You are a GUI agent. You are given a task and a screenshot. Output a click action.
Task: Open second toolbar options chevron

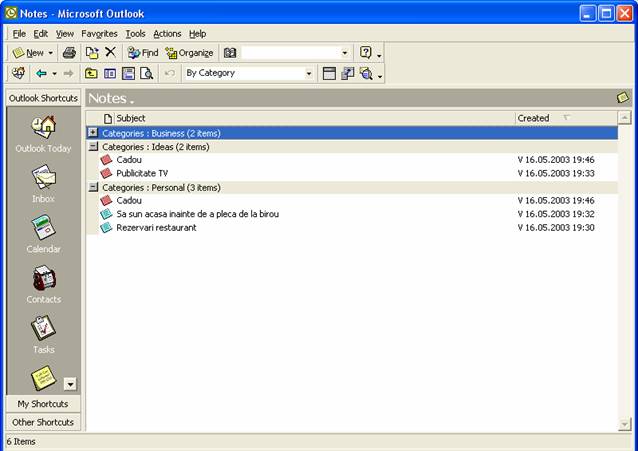point(380,74)
